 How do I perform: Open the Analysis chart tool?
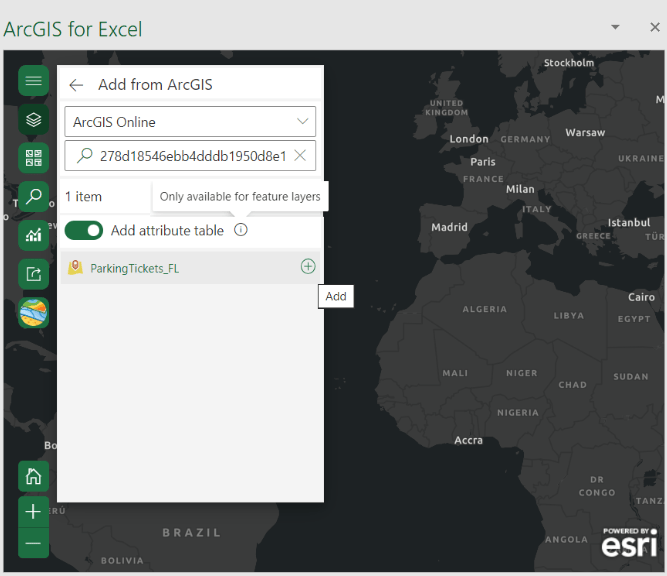pyautogui.click(x=34, y=235)
